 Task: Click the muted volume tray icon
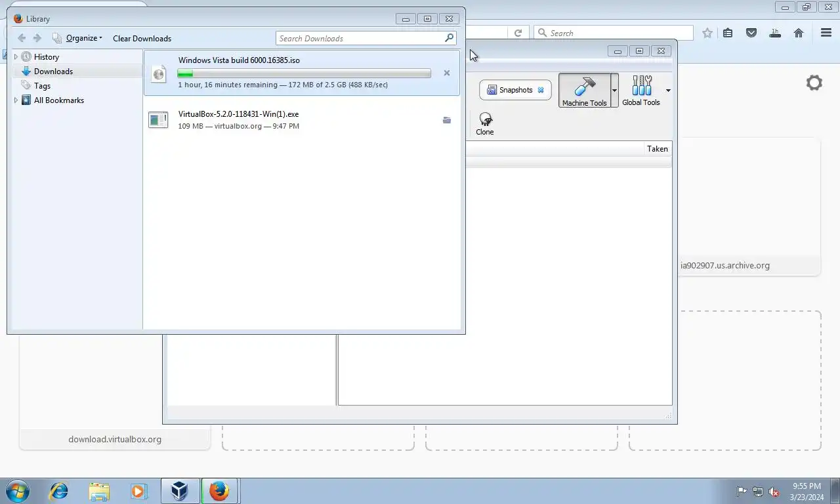(x=774, y=492)
